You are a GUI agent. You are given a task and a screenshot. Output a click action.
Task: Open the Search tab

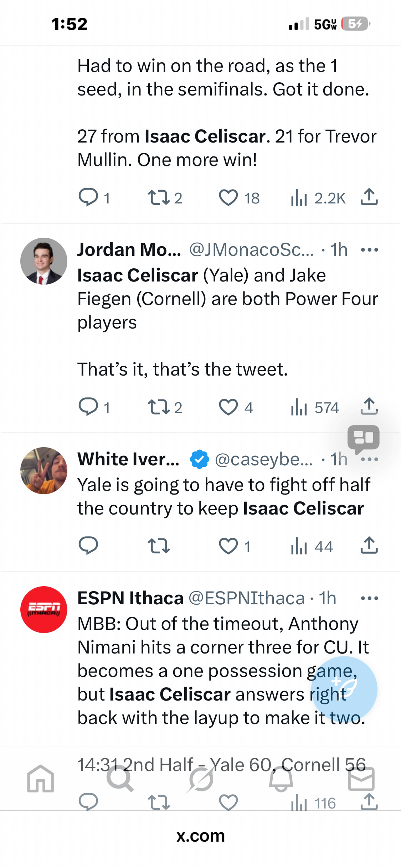pyautogui.click(x=120, y=779)
